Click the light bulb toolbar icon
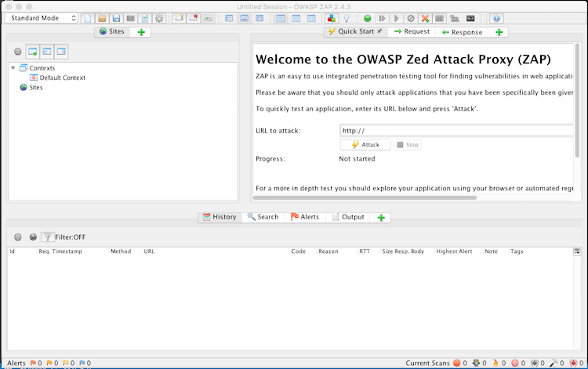This screenshot has width=588, height=369. (x=347, y=18)
